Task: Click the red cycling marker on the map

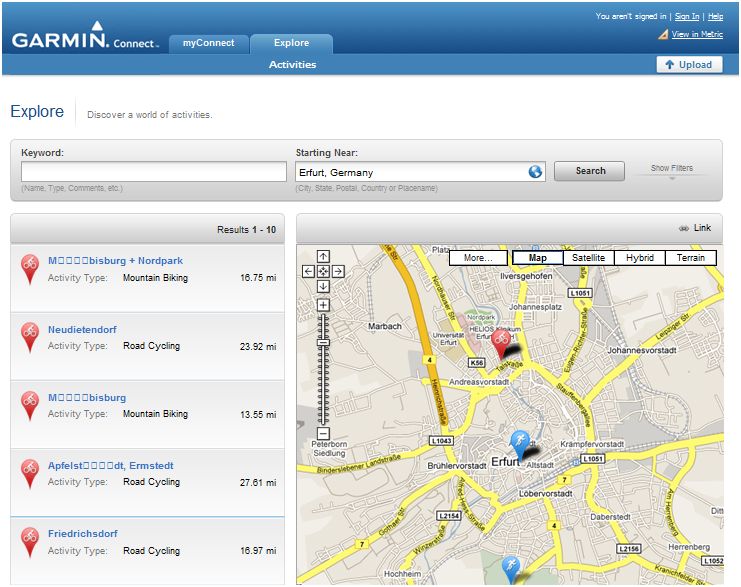Action: click(x=500, y=339)
